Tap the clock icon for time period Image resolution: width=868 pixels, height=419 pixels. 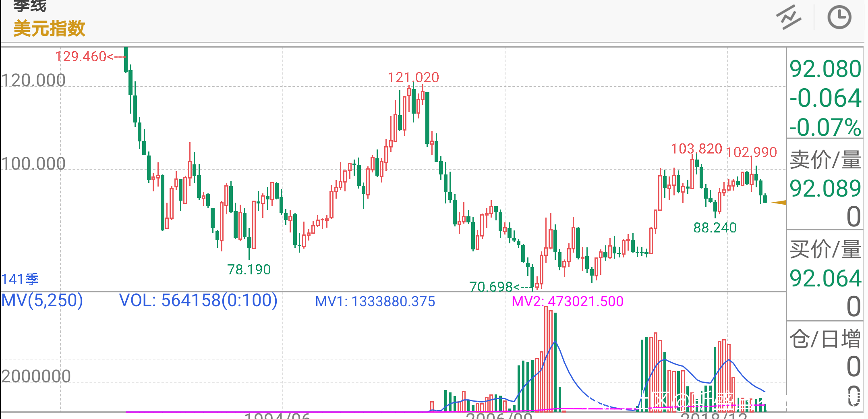tap(839, 17)
